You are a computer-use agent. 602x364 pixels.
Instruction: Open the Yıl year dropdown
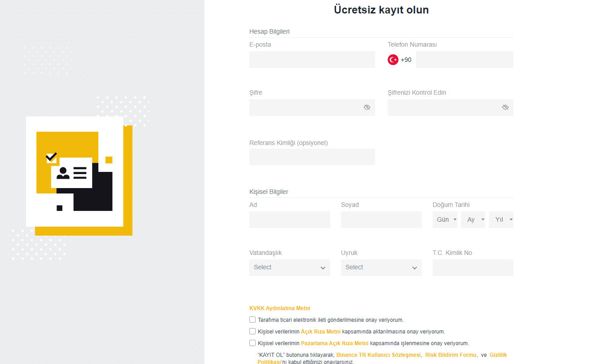pyautogui.click(x=501, y=219)
